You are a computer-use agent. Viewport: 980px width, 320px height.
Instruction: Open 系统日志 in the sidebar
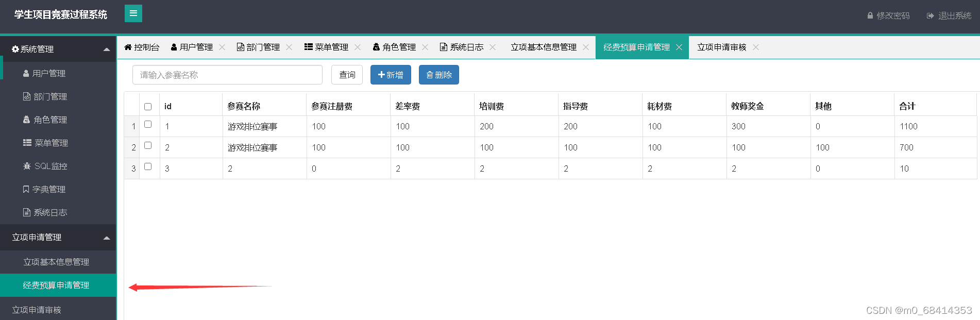pyautogui.click(x=58, y=213)
